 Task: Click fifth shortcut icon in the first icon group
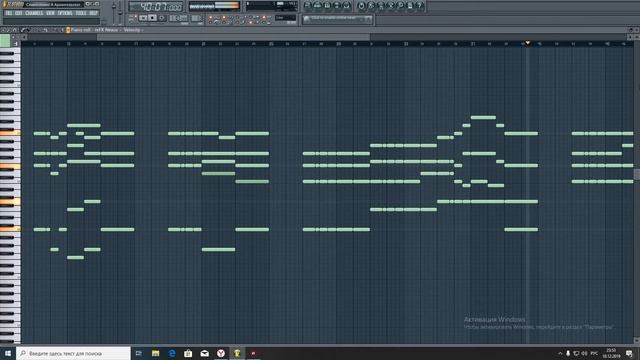[x=347, y=5]
